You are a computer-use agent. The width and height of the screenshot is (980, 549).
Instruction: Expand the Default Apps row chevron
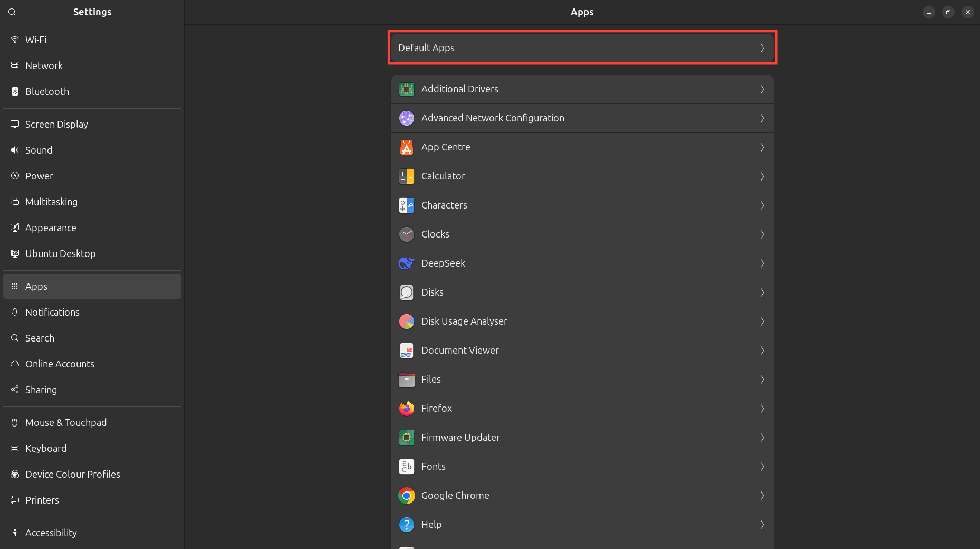coord(762,48)
